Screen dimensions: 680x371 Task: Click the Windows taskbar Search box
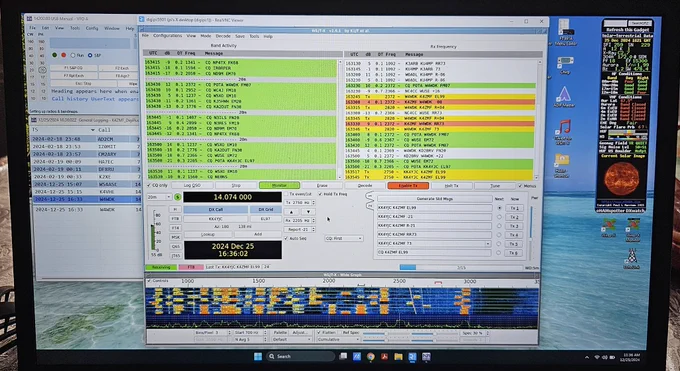coord(300,356)
